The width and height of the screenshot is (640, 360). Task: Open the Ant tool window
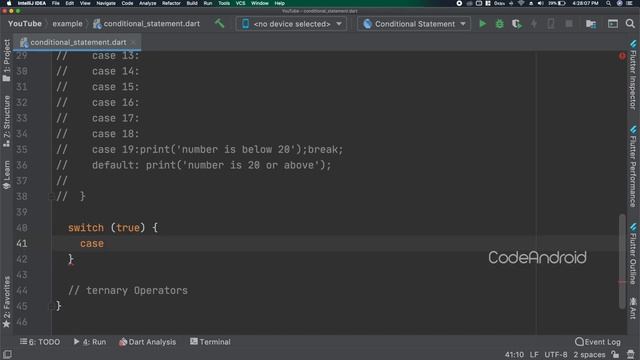pos(633,308)
